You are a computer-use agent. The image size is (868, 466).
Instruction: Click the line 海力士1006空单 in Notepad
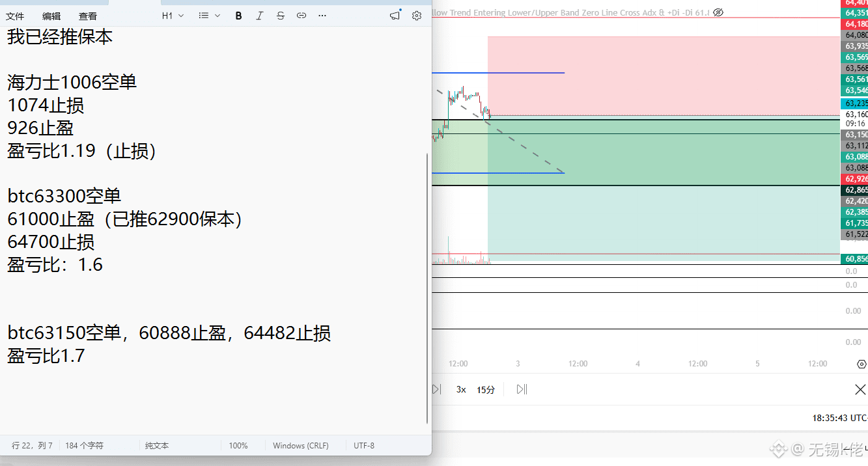click(72, 83)
